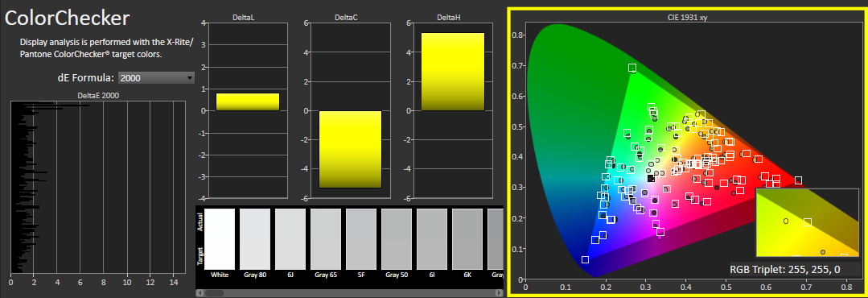Click the ColorChecker page title
The height and width of the screenshot is (298, 868).
67,19
